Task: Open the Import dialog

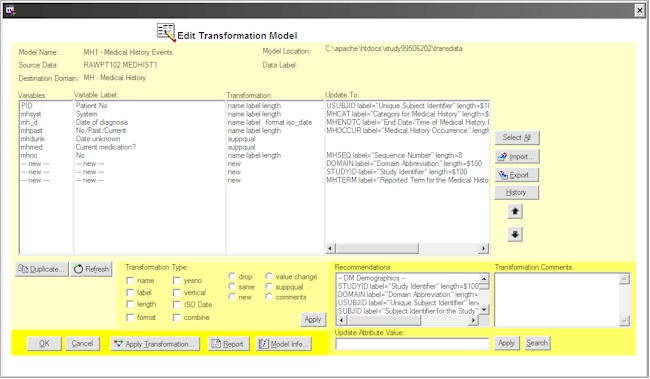Action: (x=517, y=156)
